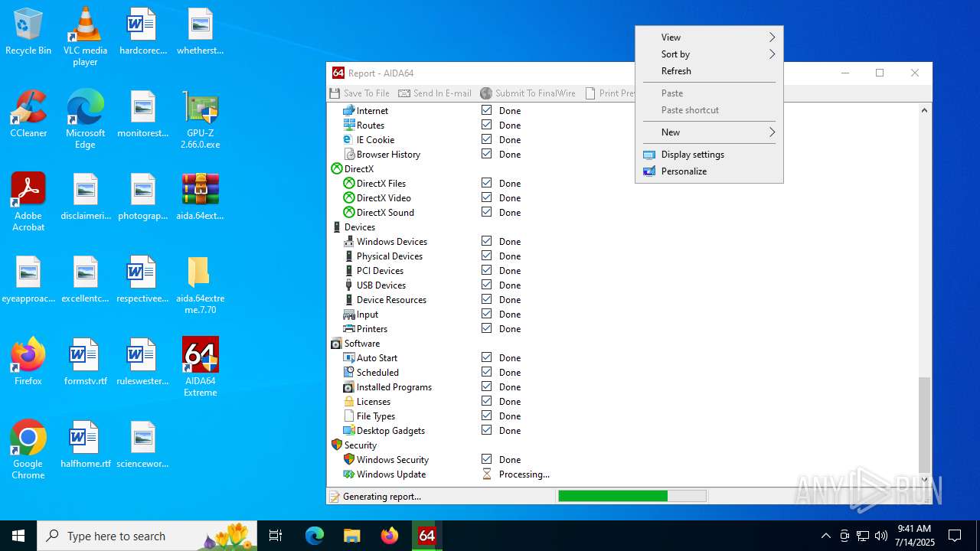The image size is (980, 551).
Task: Select the Security category heading
Action: [361, 445]
